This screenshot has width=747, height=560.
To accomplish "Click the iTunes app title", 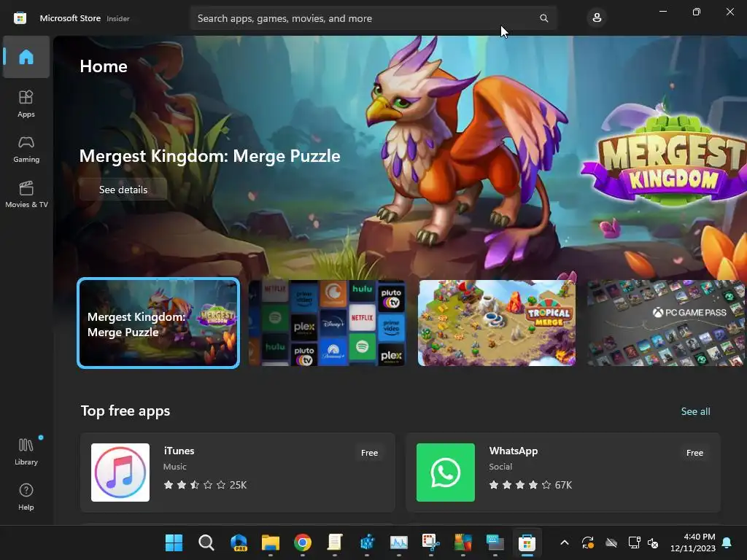I will (x=179, y=451).
